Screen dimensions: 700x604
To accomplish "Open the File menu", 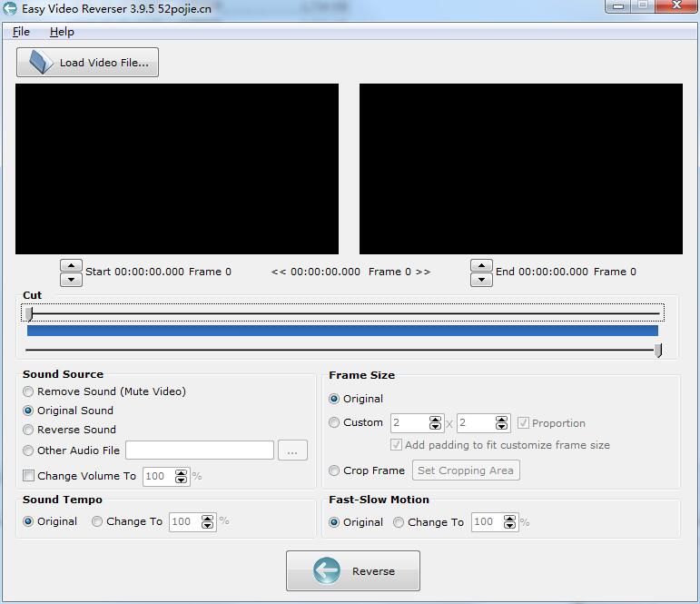I will 21,32.
